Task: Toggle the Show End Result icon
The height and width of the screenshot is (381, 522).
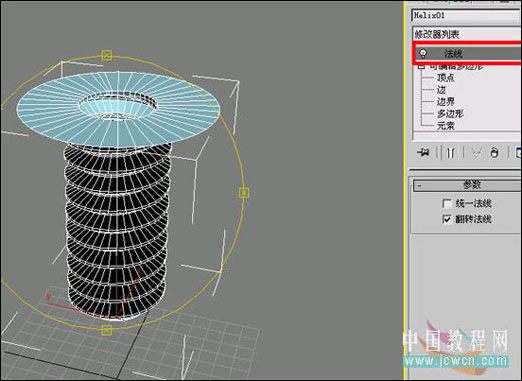Action: [451, 153]
